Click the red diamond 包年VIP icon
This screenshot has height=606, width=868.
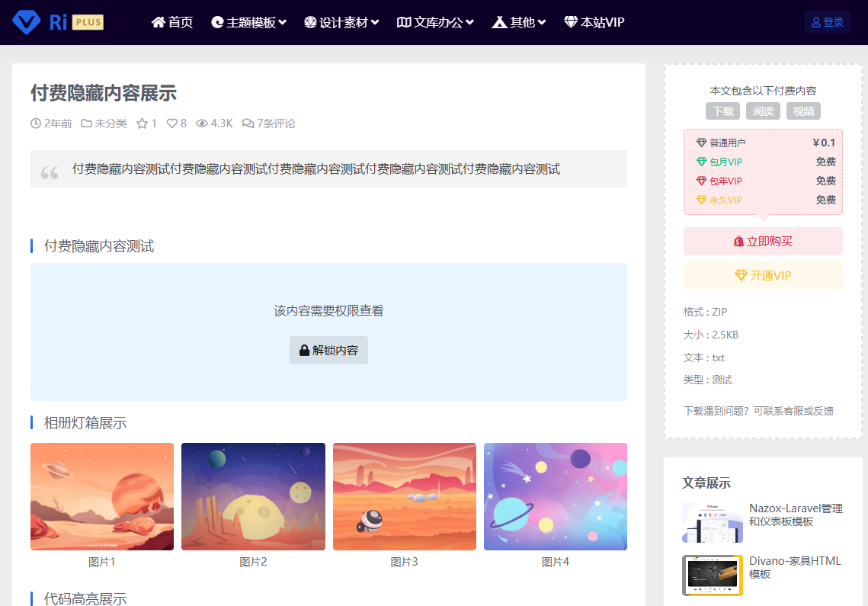pyautogui.click(x=701, y=181)
